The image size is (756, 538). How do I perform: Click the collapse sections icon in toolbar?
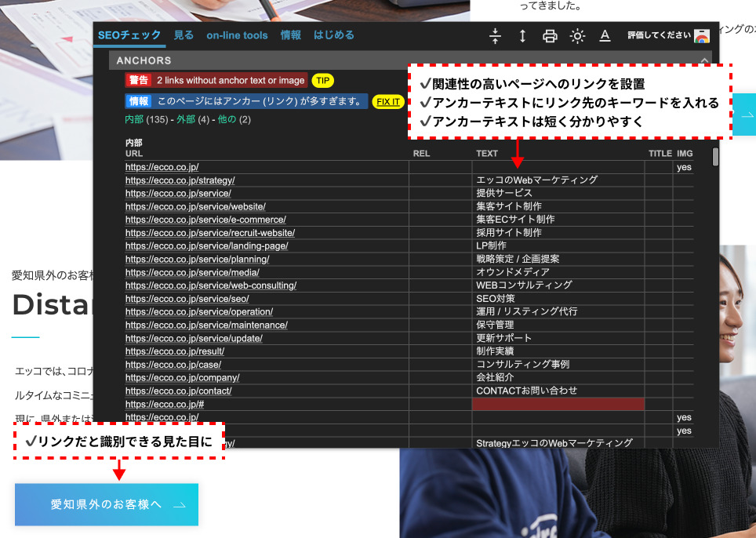pyautogui.click(x=495, y=36)
